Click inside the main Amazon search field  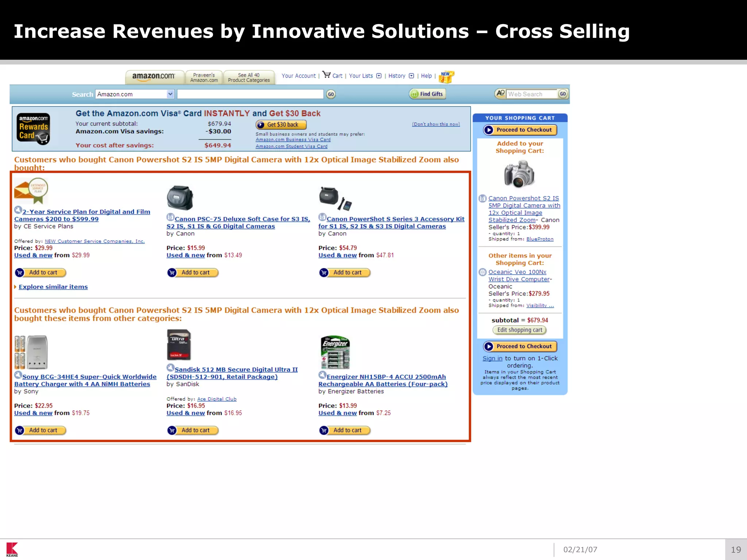tap(250, 94)
